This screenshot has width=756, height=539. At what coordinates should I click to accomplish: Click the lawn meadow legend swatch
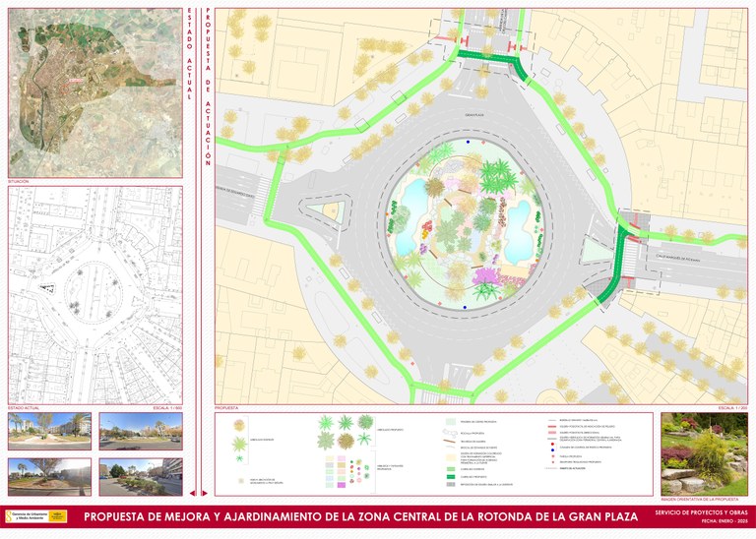coord(451,422)
